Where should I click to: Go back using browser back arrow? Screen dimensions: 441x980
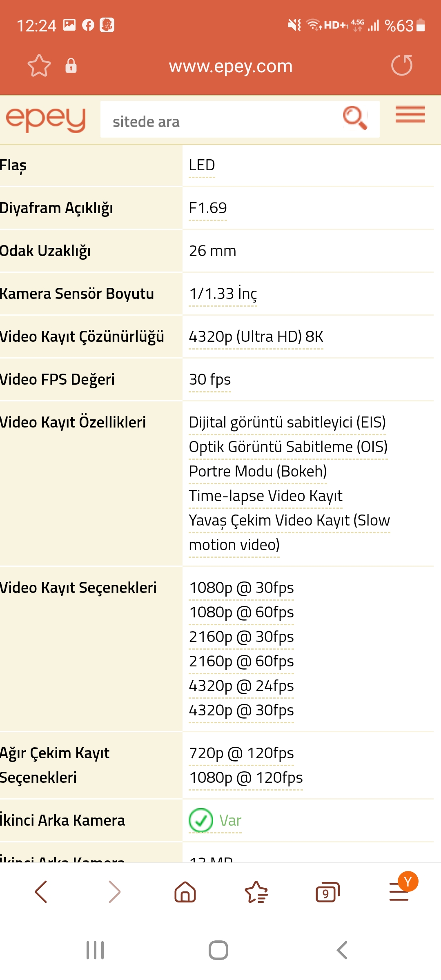[x=41, y=891]
